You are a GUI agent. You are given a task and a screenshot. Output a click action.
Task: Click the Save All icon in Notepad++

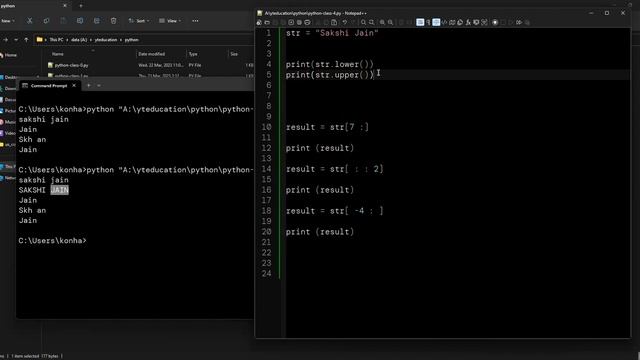283,22
